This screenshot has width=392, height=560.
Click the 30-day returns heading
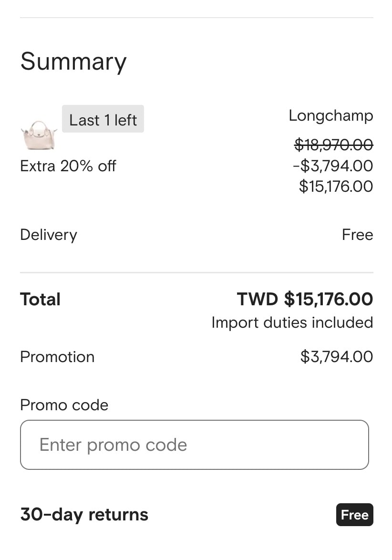pyautogui.click(x=84, y=515)
